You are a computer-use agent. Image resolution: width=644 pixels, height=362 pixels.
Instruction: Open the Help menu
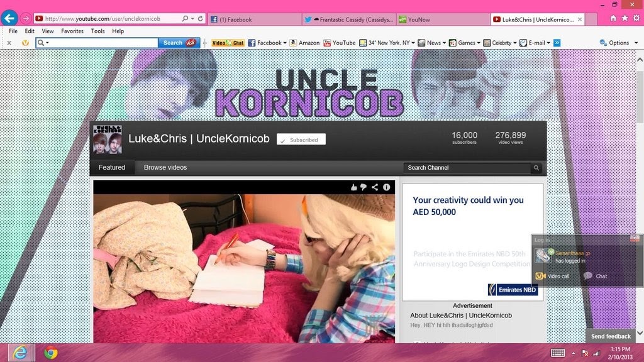click(x=118, y=31)
